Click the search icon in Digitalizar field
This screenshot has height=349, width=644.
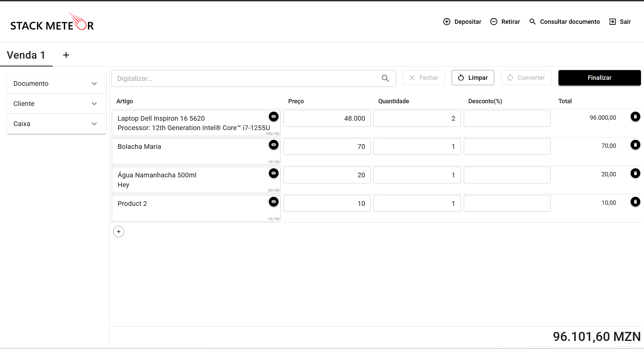point(385,78)
